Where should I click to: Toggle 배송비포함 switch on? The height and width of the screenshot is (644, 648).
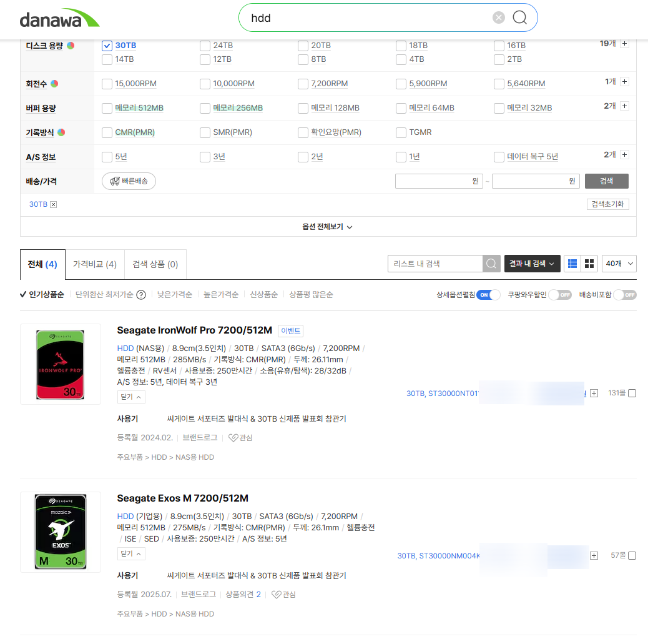pos(625,295)
